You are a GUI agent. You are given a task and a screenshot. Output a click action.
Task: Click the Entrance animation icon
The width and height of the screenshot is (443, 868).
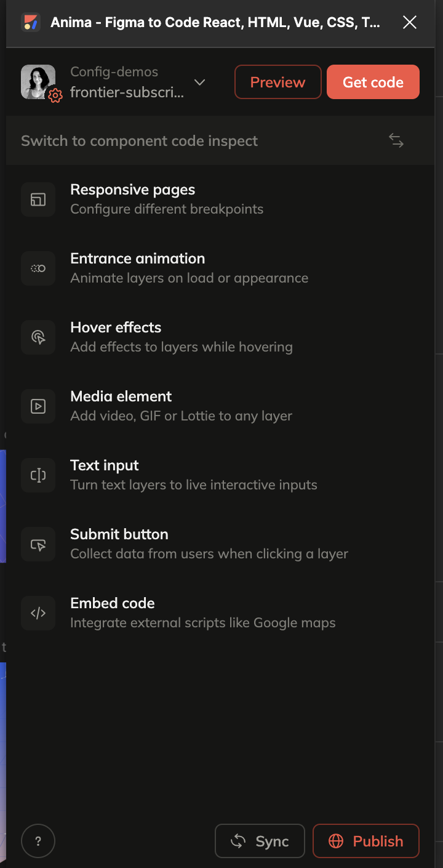click(38, 268)
